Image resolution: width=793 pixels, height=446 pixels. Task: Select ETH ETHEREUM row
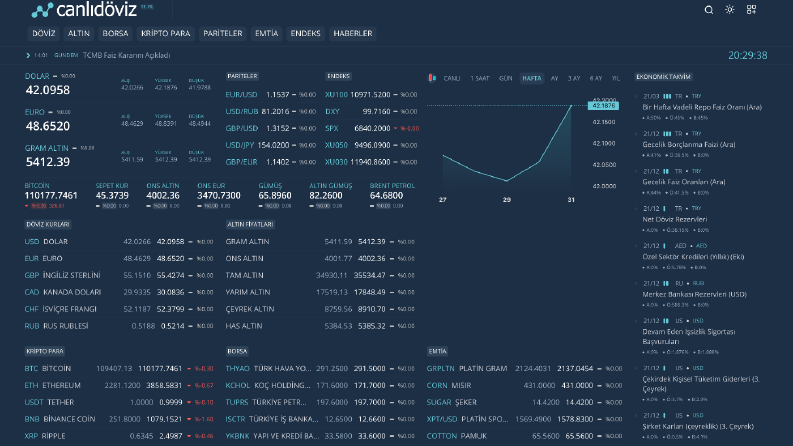(119, 385)
